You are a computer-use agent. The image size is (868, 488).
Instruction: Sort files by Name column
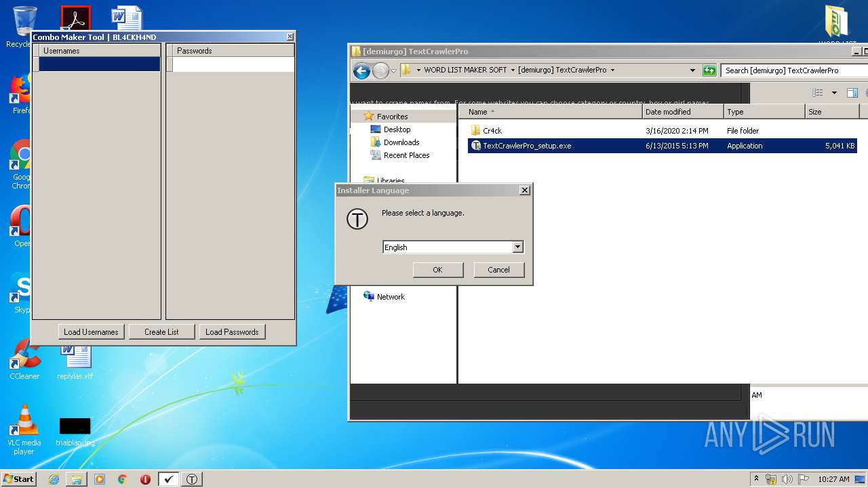(550, 112)
